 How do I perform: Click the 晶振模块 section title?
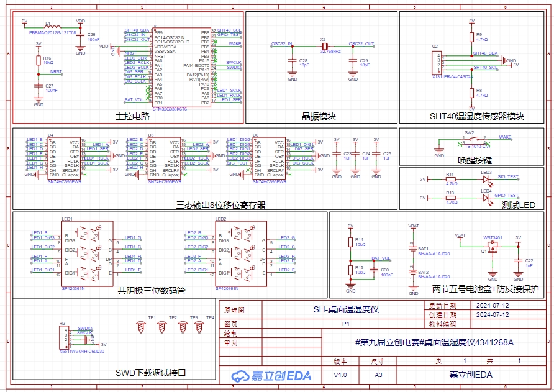tap(319, 116)
